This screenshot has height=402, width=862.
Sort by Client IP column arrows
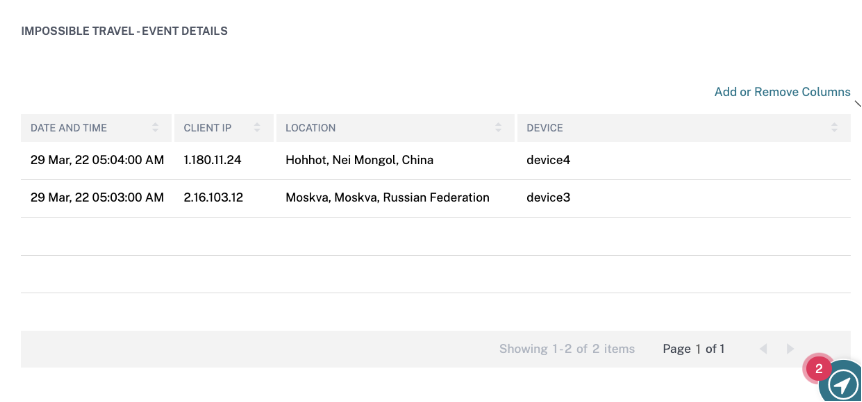[x=257, y=128]
